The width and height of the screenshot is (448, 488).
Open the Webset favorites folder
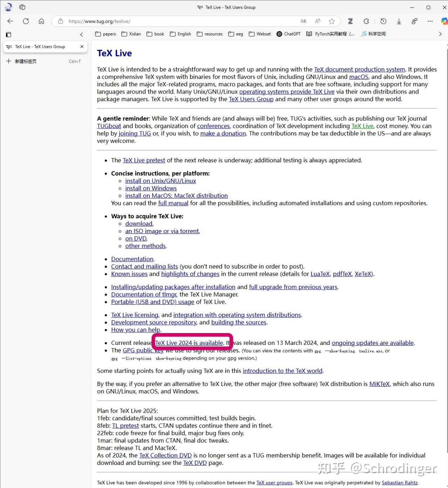[x=260, y=34]
